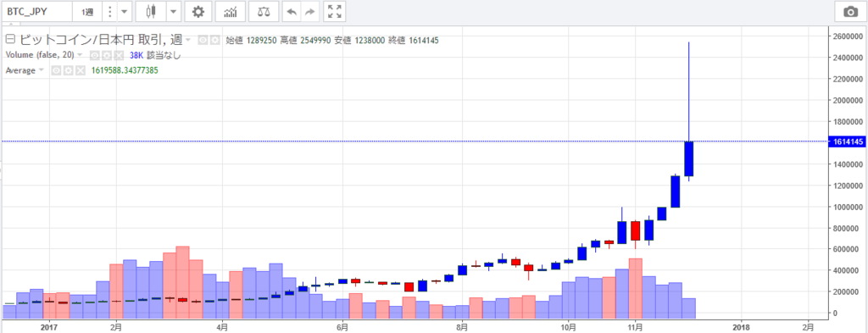Image resolution: width=868 pixels, height=333 pixels.
Task: Click the 2018 time axis label
Action: click(741, 326)
